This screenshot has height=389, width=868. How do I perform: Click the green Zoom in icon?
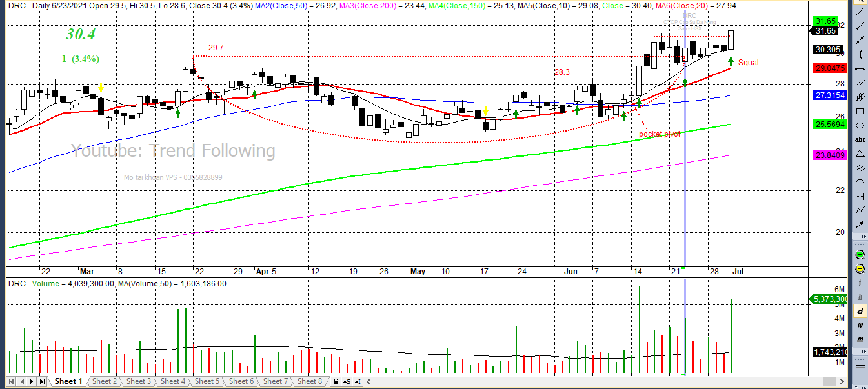pyautogui.click(x=860, y=254)
